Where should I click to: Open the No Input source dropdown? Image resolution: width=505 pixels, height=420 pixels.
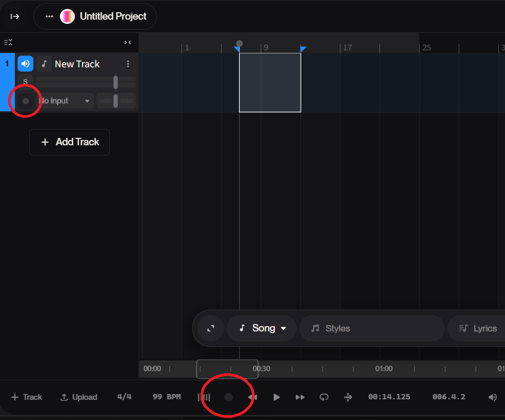coord(65,101)
